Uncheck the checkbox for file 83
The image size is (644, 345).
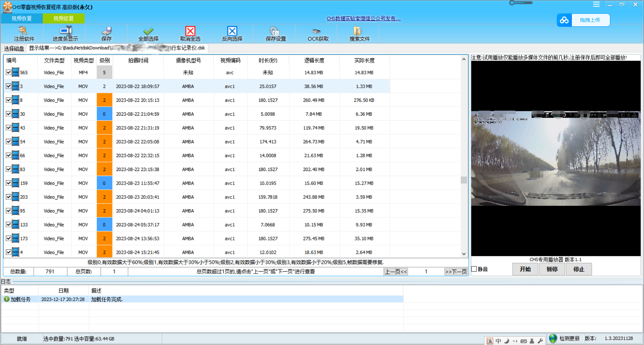[x=8, y=169]
